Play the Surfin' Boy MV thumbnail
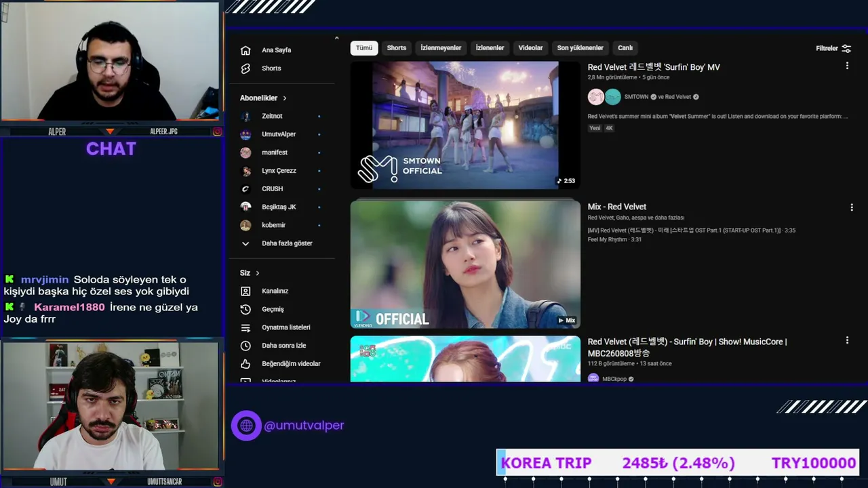868x488 pixels. [465, 125]
